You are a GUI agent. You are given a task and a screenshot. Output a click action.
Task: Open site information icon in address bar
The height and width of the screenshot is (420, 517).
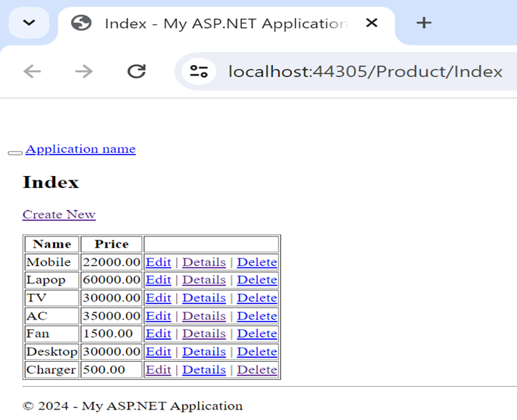(199, 72)
